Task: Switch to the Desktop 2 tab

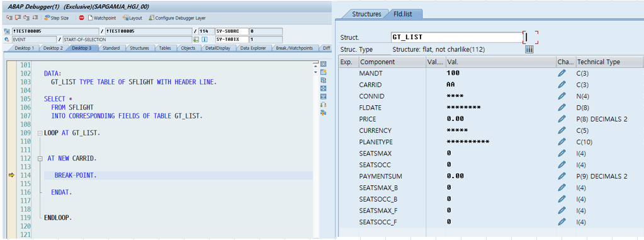Action: coord(53,48)
